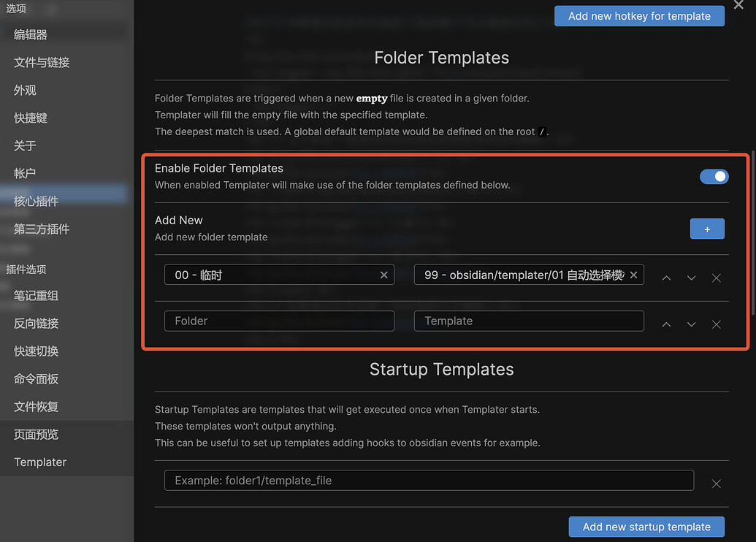
Task: Click Add new startup template button
Action: point(646,527)
